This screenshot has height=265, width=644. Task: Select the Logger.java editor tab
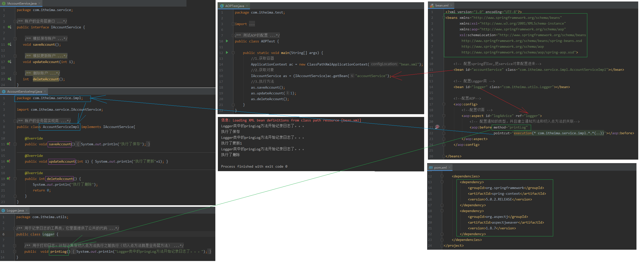click(15, 210)
